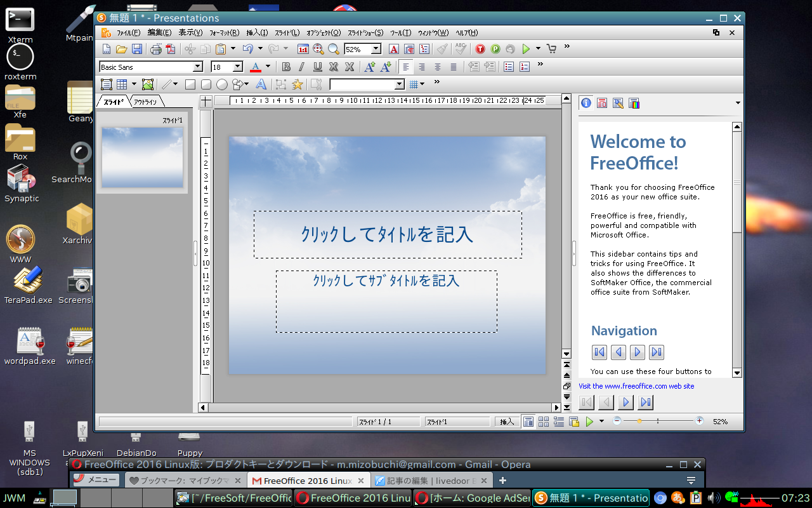Open a file using the folder icon

[121, 49]
